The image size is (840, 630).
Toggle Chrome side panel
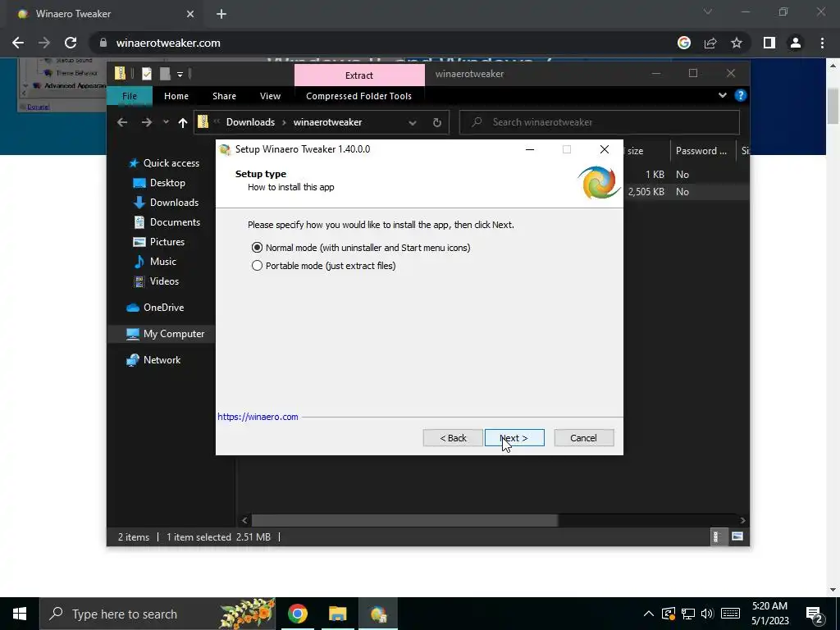point(769,43)
